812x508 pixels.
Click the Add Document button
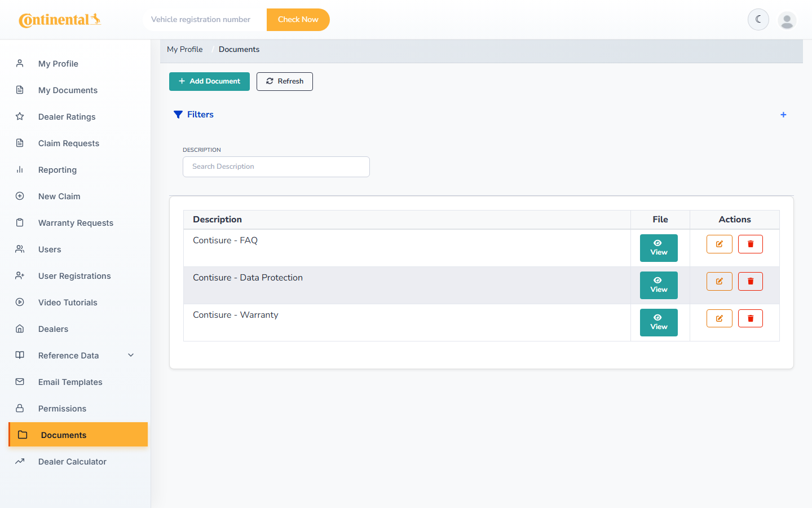(209, 81)
